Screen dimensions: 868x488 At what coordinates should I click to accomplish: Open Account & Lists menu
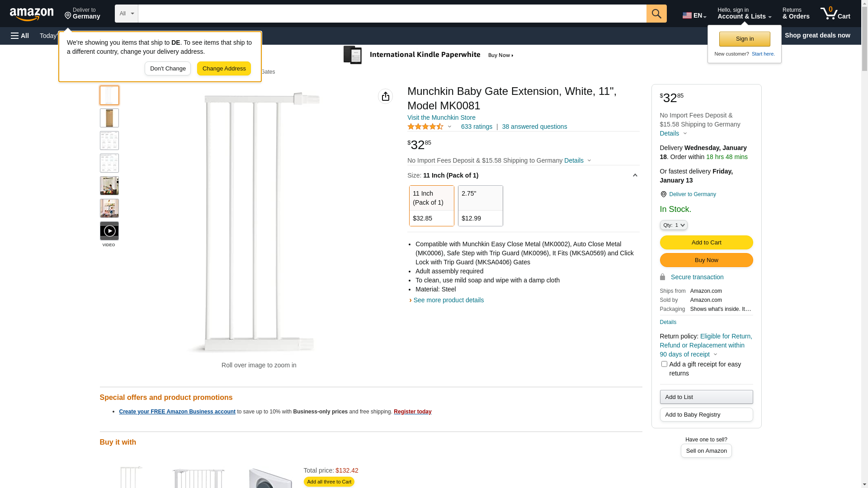tap(744, 14)
